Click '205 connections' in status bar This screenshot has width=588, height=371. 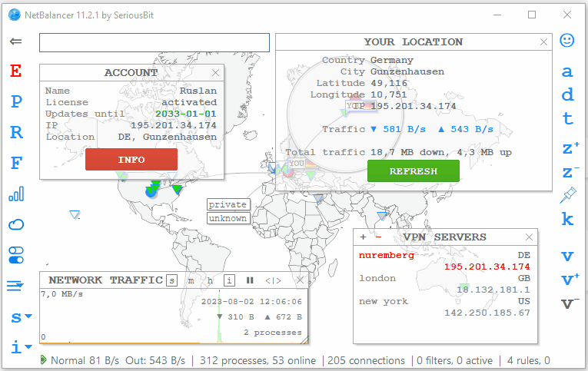tap(366, 360)
